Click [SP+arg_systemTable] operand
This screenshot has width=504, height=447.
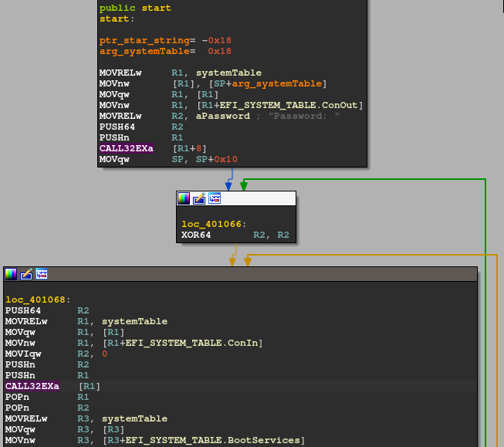click(x=268, y=83)
